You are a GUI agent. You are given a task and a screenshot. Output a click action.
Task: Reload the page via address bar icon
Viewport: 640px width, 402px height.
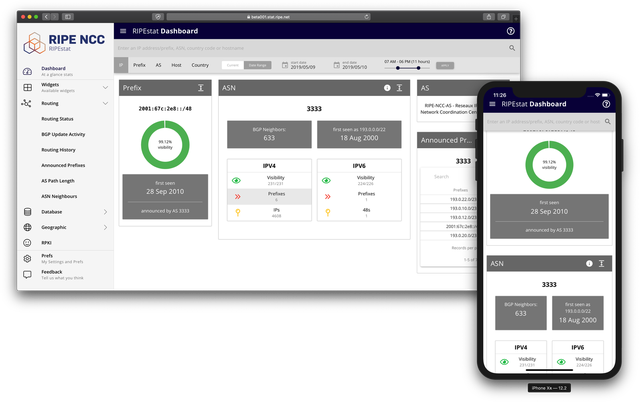pyautogui.click(x=367, y=17)
